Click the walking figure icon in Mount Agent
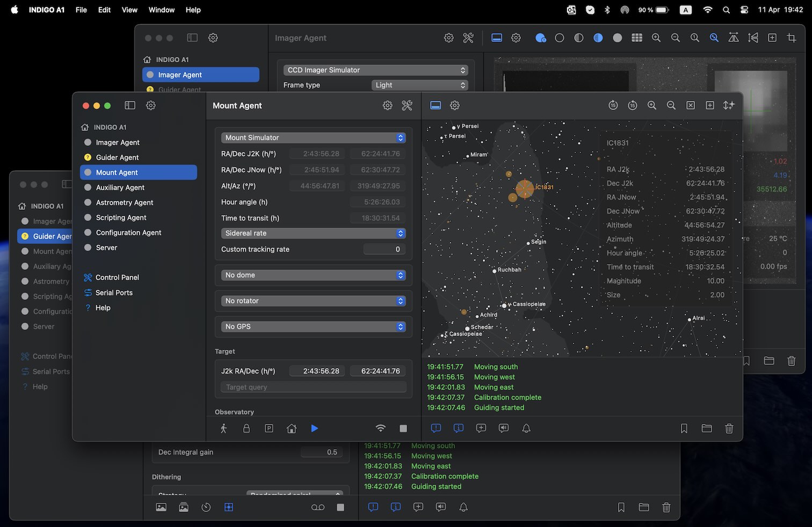Viewport: 812px width, 527px height. (x=224, y=428)
